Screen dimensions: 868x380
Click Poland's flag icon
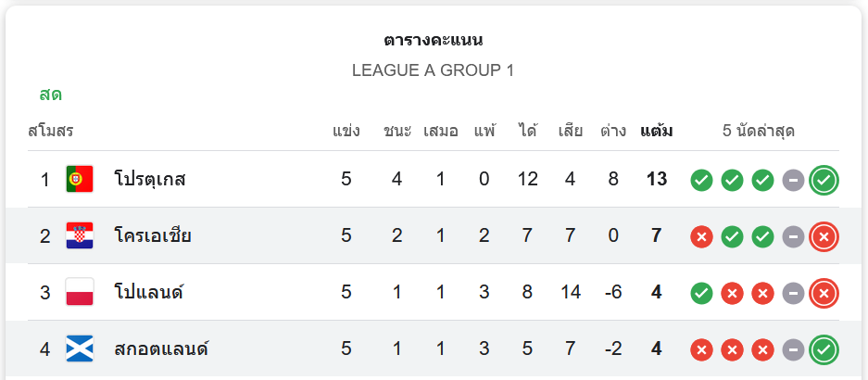coord(80,292)
